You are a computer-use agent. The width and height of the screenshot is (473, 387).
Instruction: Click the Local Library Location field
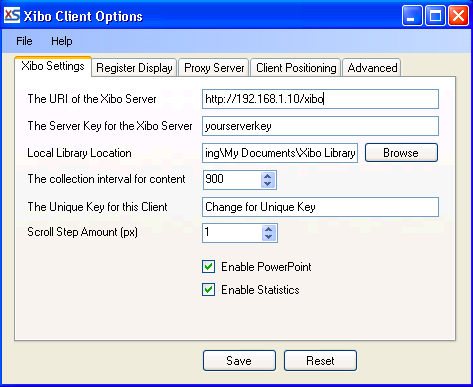[280, 153]
